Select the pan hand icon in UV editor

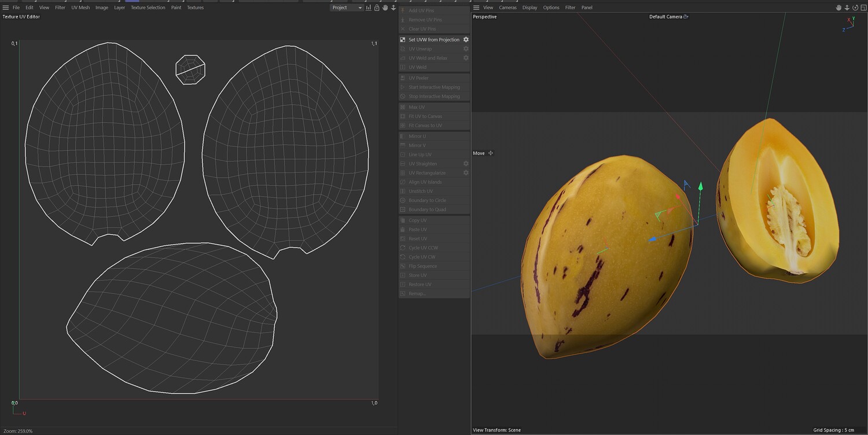385,8
